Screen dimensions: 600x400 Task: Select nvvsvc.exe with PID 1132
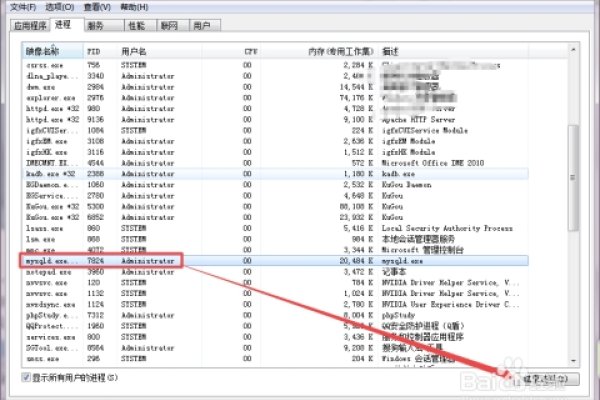click(x=276, y=293)
